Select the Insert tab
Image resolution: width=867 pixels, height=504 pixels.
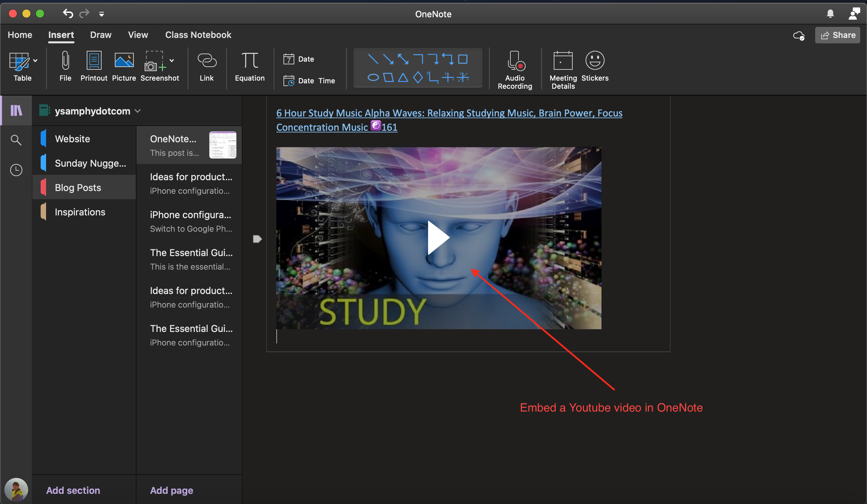pyautogui.click(x=61, y=35)
